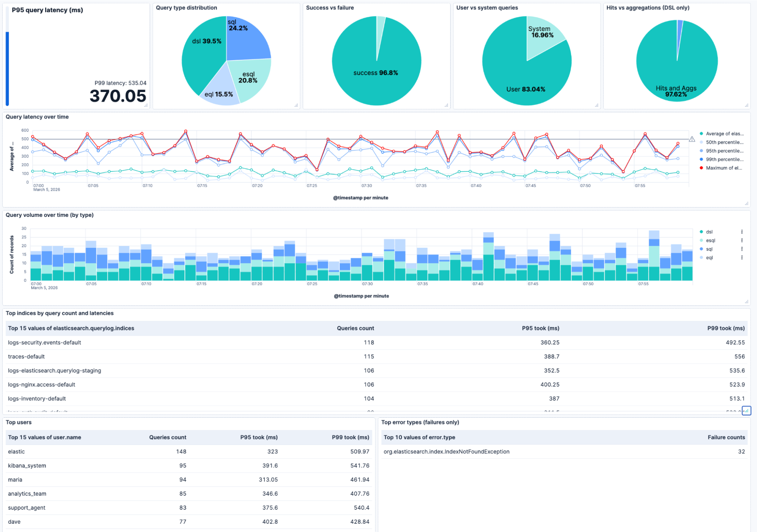This screenshot has width=757, height=532.
Task: Select logs-nginx.access-default index cell
Action: coord(41,384)
